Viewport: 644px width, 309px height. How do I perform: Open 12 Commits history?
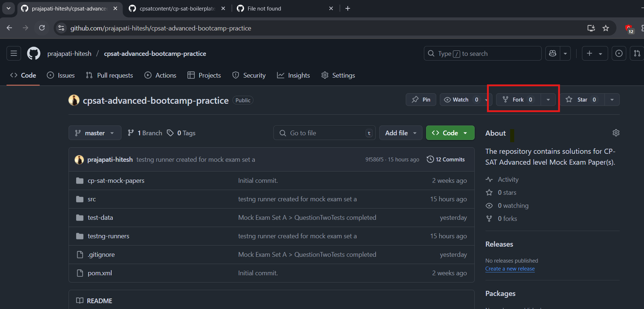pyautogui.click(x=446, y=160)
